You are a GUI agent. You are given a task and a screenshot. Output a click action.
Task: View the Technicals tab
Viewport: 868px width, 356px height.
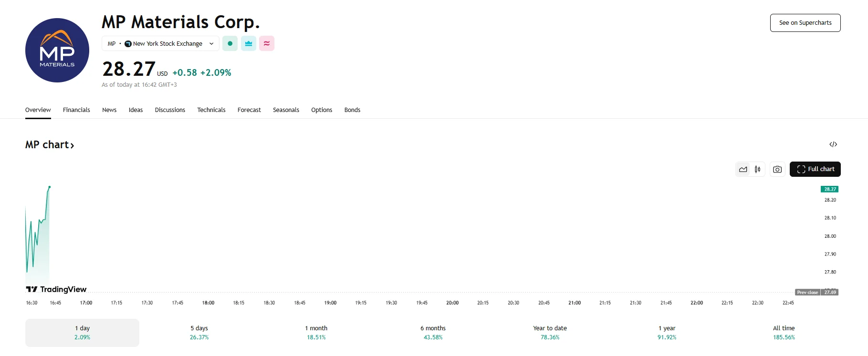click(211, 110)
